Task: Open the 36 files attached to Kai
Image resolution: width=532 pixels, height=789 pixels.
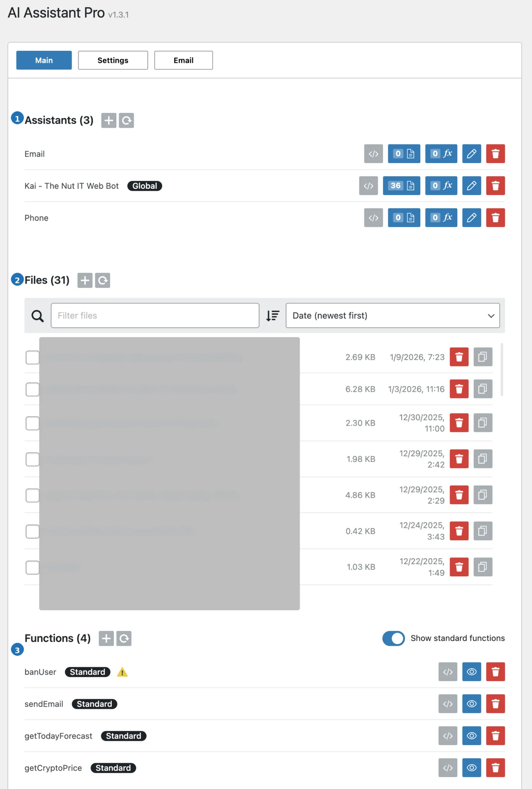Action: pyautogui.click(x=401, y=186)
